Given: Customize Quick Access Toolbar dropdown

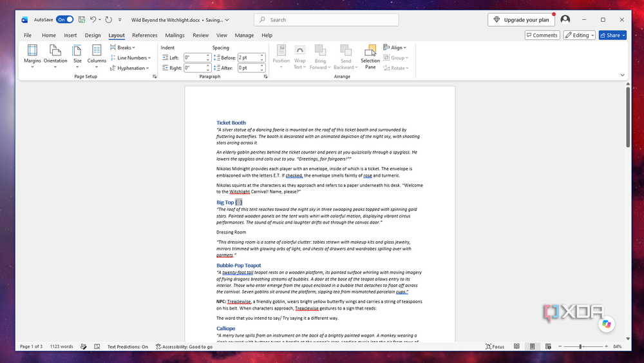Looking at the screenshot, I should pyautogui.click(x=120, y=20).
